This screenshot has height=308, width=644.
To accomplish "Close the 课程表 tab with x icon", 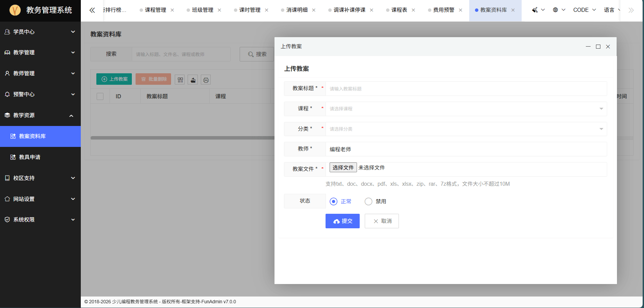I will point(413,10).
